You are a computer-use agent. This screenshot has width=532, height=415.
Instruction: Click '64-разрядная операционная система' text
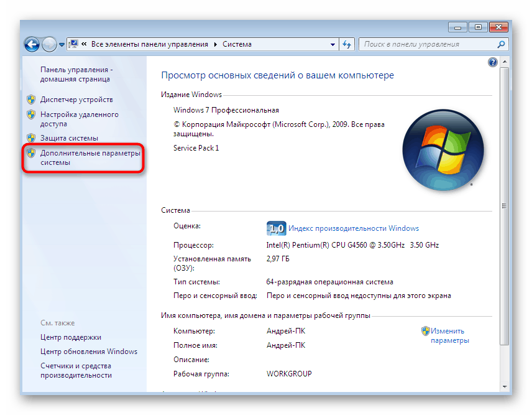pyautogui.click(x=330, y=282)
